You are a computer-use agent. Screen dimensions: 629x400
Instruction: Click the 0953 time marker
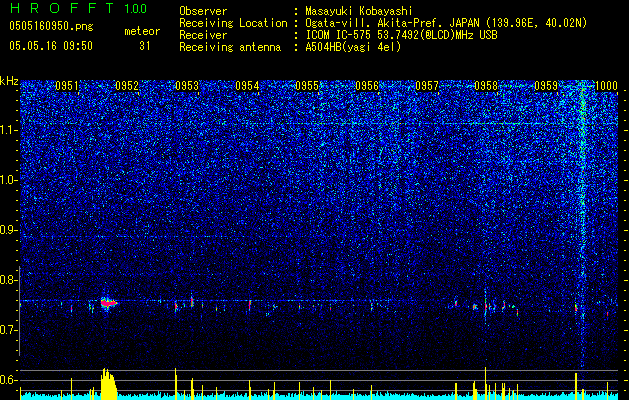point(187,86)
